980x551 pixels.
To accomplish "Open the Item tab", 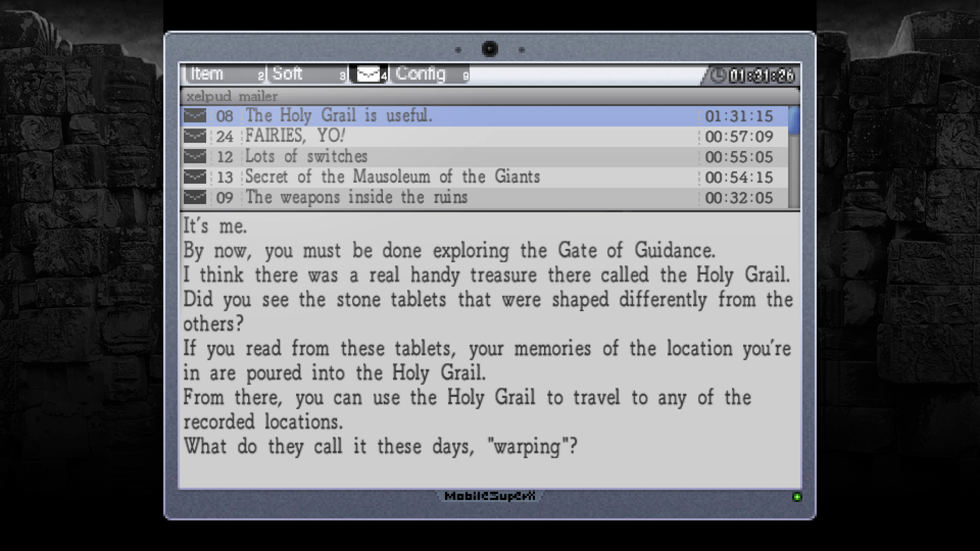I will click(208, 74).
